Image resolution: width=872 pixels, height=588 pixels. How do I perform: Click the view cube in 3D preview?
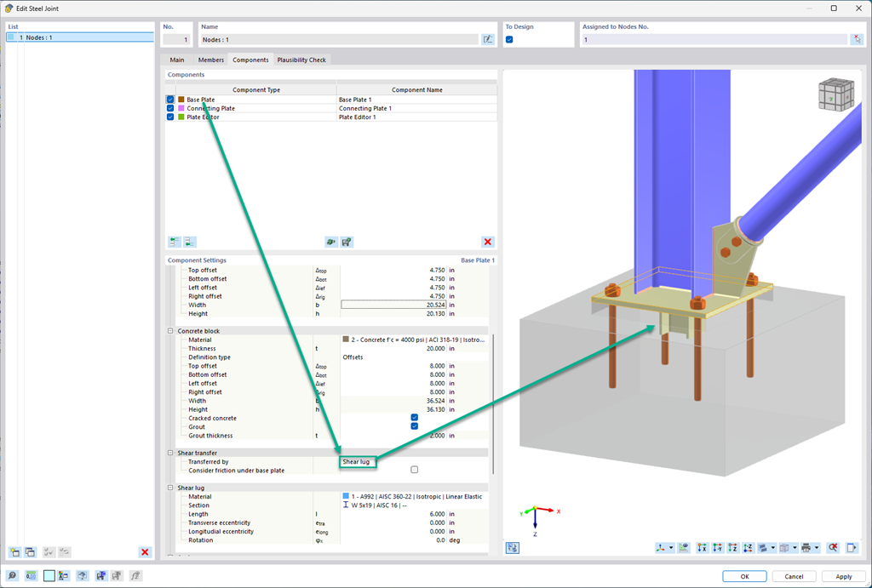point(836,94)
